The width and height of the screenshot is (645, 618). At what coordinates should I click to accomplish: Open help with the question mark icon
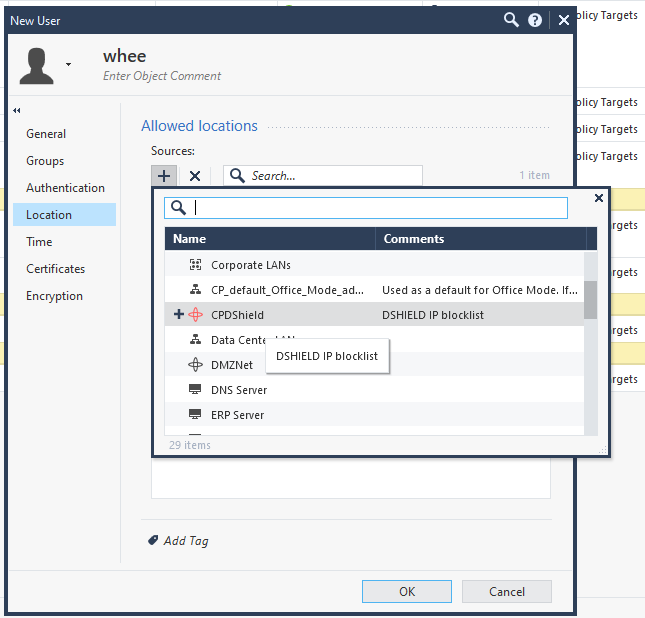click(x=536, y=19)
